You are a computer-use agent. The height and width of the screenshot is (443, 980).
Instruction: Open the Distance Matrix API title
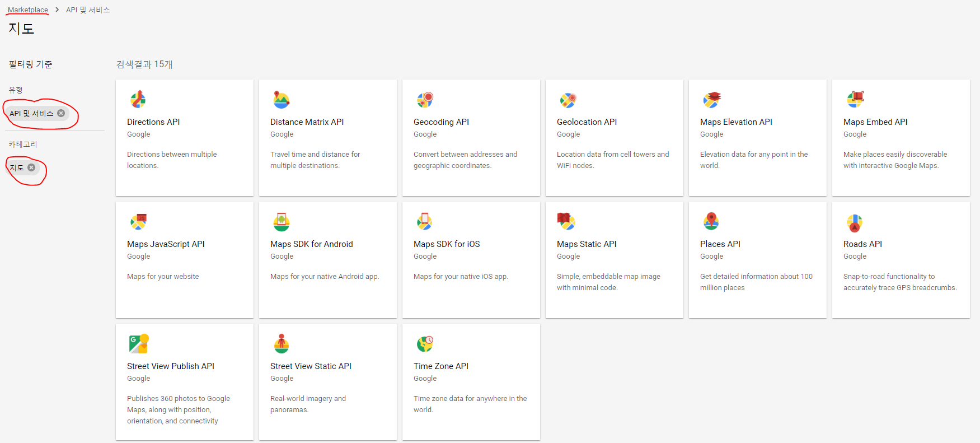307,122
